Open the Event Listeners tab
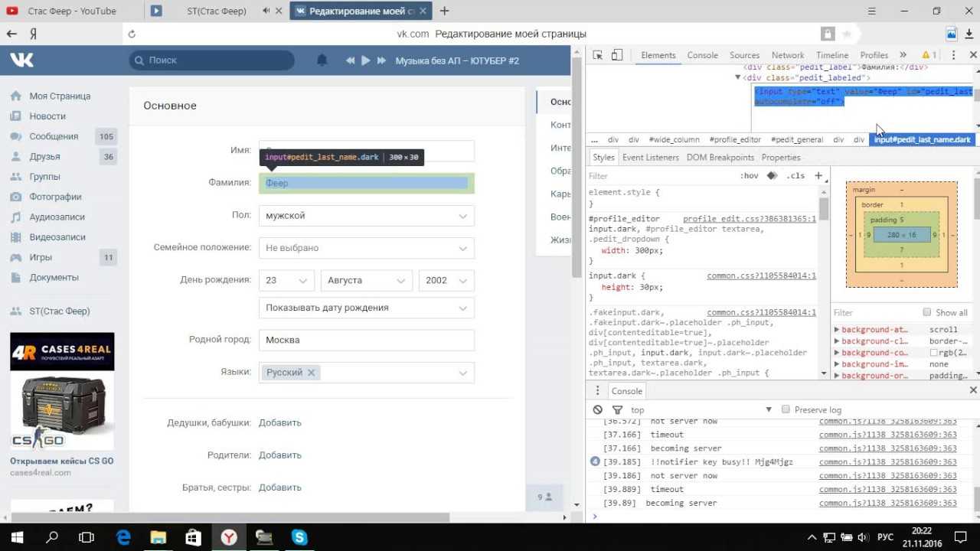Viewport: 980px width, 551px height. (x=651, y=157)
